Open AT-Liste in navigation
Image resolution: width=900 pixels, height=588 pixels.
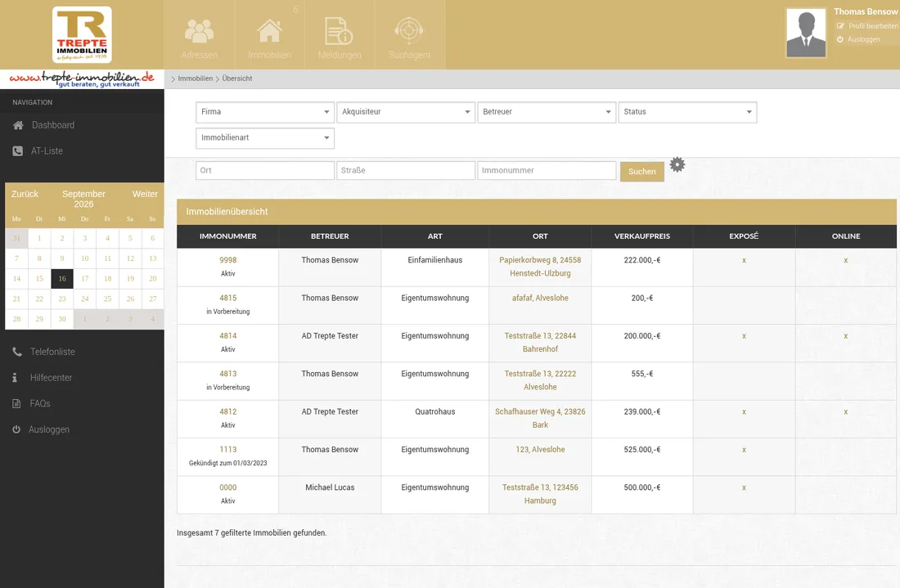47,150
